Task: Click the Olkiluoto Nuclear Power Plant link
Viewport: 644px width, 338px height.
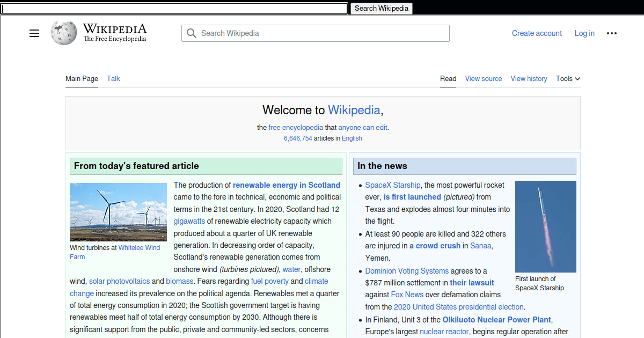Action: (x=496, y=320)
